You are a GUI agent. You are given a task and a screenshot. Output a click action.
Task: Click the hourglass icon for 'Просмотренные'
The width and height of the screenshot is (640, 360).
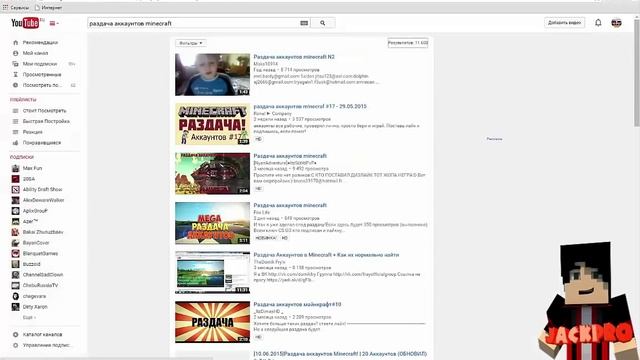[x=16, y=74]
